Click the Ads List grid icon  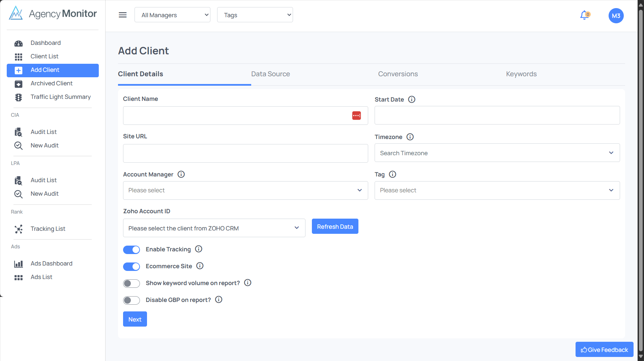pos(19,277)
